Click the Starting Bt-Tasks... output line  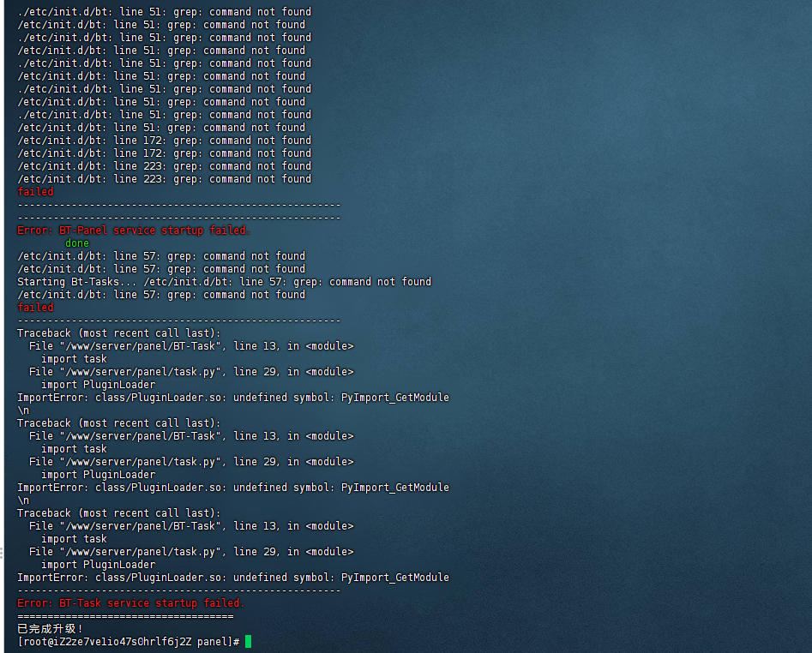(225, 281)
